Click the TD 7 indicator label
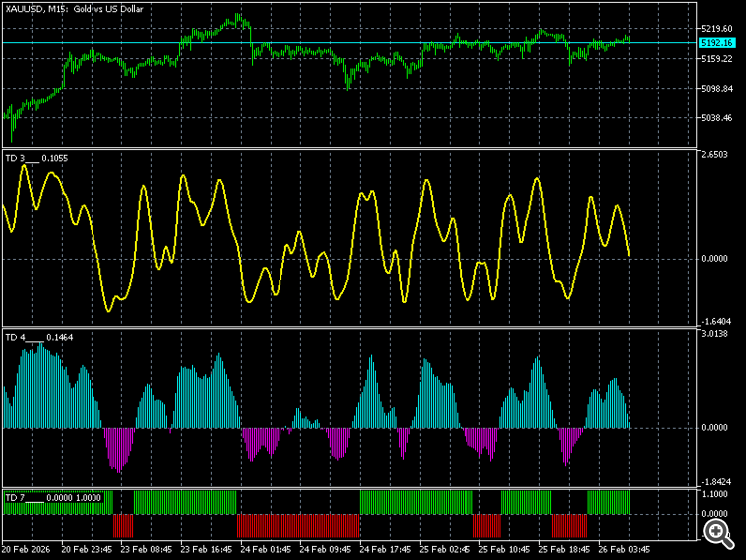 click(x=53, y=498)
